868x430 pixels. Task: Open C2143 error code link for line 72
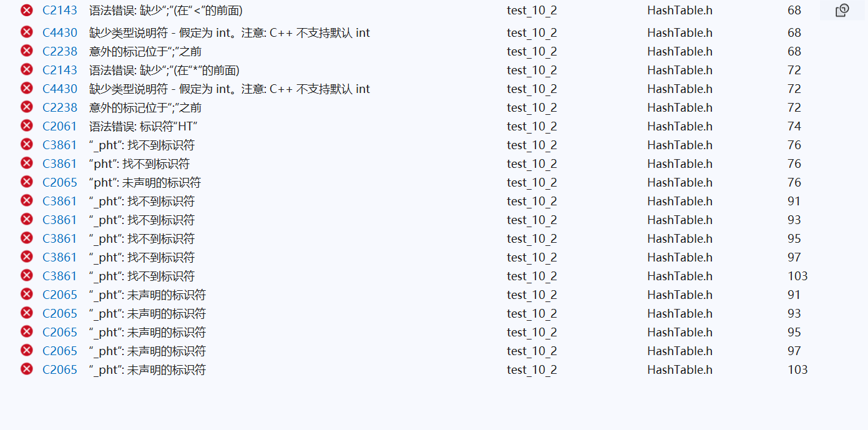(60, 70)
